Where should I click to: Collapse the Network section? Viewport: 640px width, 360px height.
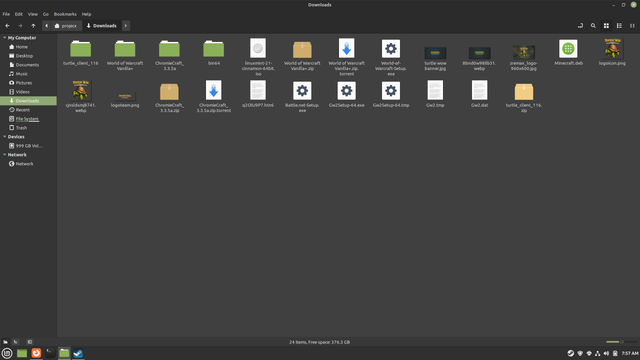point(4,155)
